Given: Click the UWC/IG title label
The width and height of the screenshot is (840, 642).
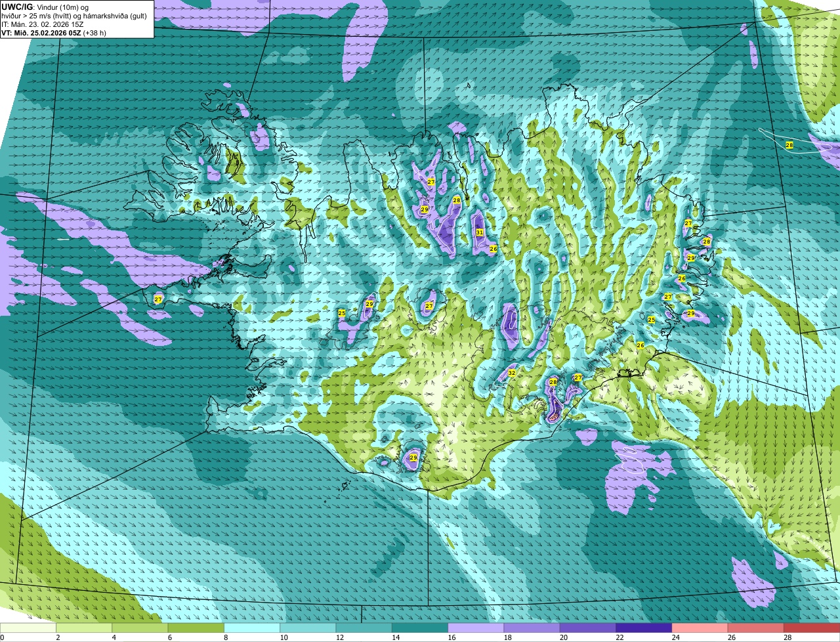Looking at the screenshot, I should pos(16,7).
